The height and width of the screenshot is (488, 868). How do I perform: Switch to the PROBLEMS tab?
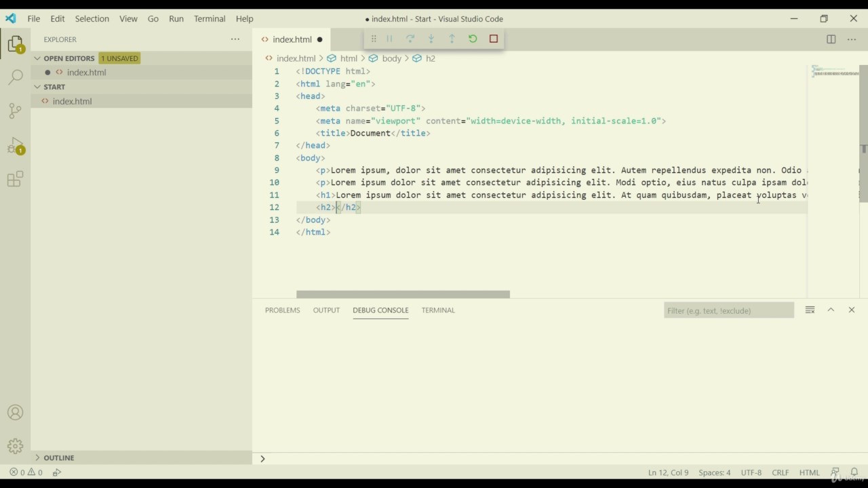(282, 310)
